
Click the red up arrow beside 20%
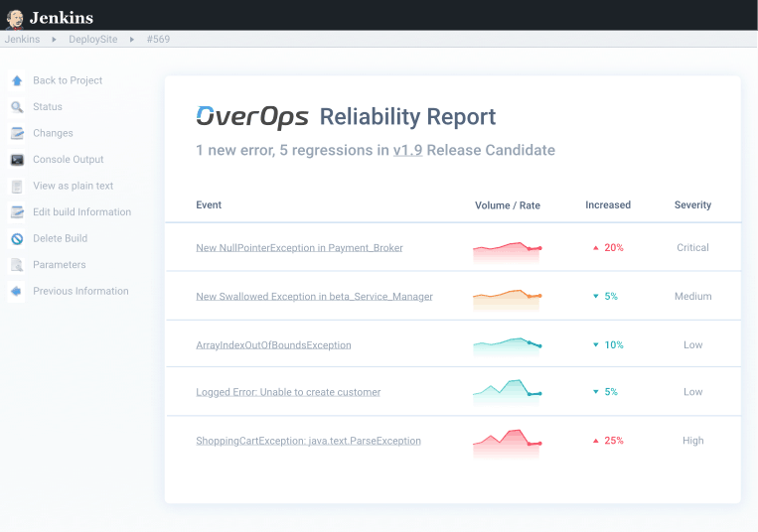596,248
